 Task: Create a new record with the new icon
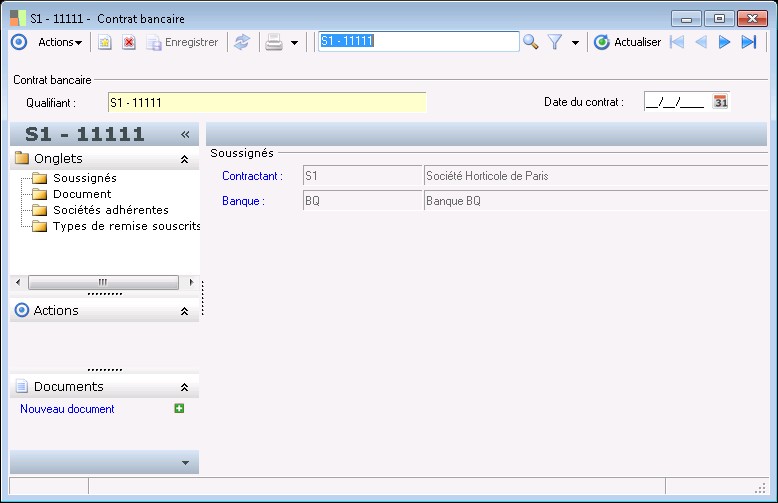[x=104, y=43]
